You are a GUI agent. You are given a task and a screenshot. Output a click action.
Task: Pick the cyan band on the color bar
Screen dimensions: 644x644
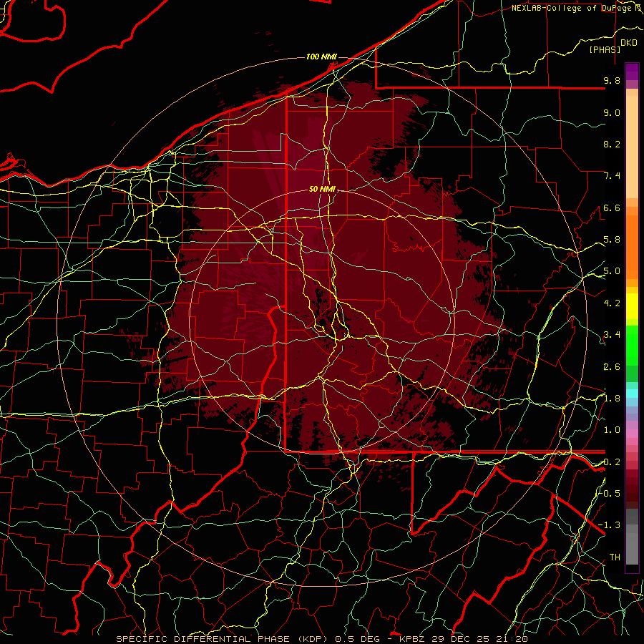632,393
